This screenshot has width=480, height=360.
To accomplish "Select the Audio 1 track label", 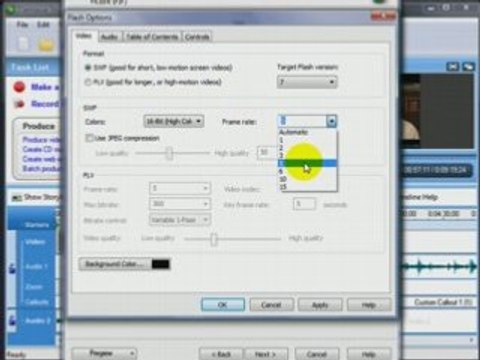I will (37, 267).
